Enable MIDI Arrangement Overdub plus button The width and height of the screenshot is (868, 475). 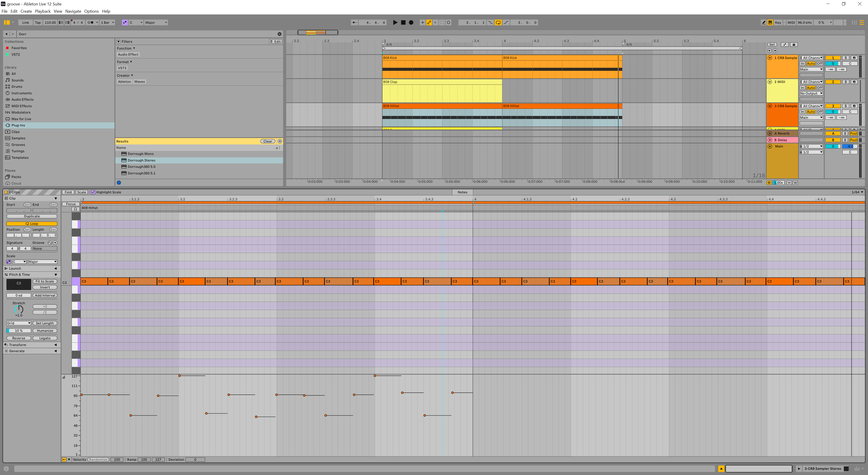click(x=422, y=23)
